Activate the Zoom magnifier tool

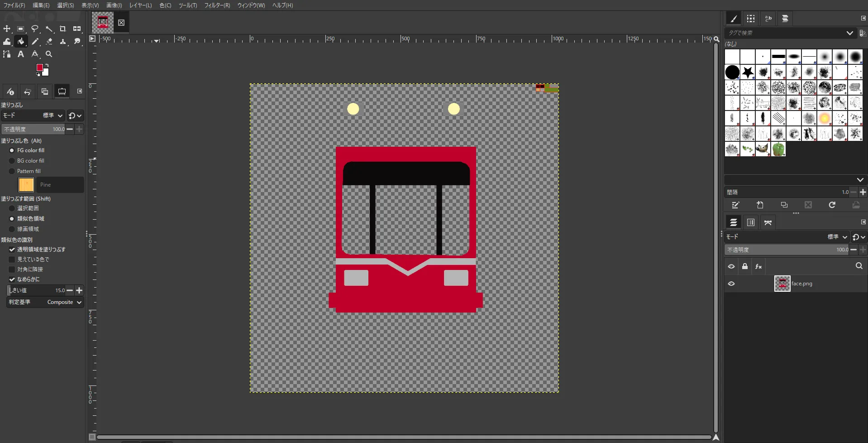click(49, 54)
